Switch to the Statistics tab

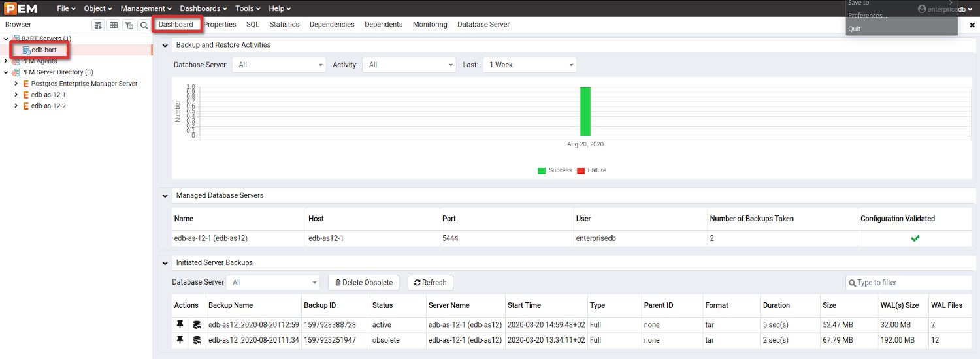[284, 25]
